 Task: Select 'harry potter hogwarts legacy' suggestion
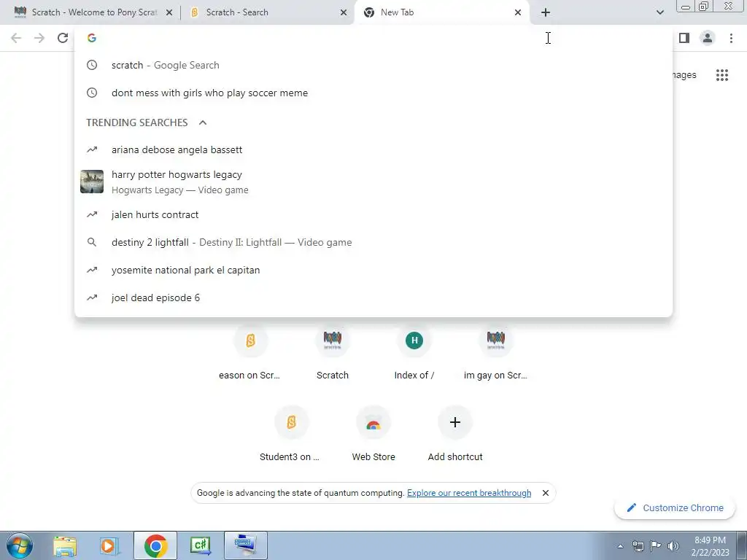tap(373, 182)
